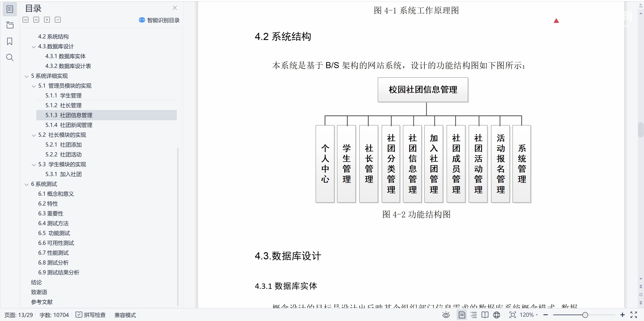Select outline view mode icon

[x=474, y=315]
